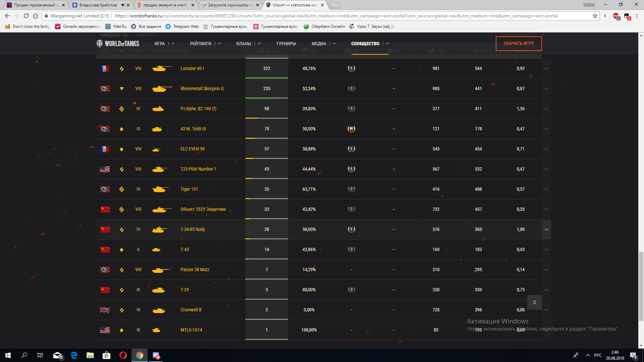Viewport: 644px width, 362px height.
Task: Open the РУС language indicator in tray
Action: [x=598, y=355]
